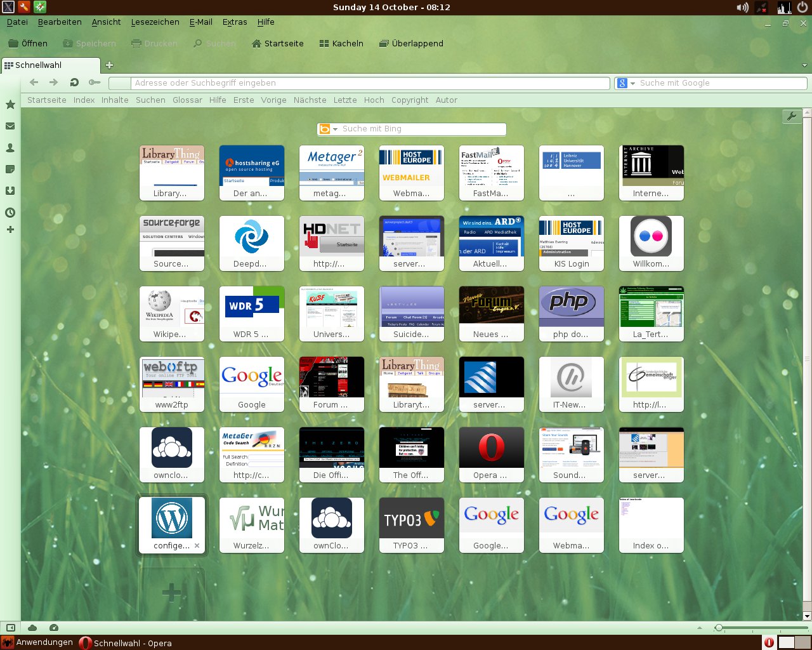The image size is (812, 650).
Task: Click the Glossar navigation link
Action: point(187,100)
